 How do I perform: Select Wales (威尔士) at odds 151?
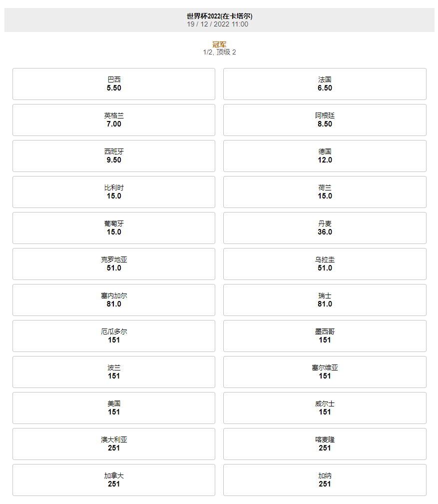click(x=325, y=408)
